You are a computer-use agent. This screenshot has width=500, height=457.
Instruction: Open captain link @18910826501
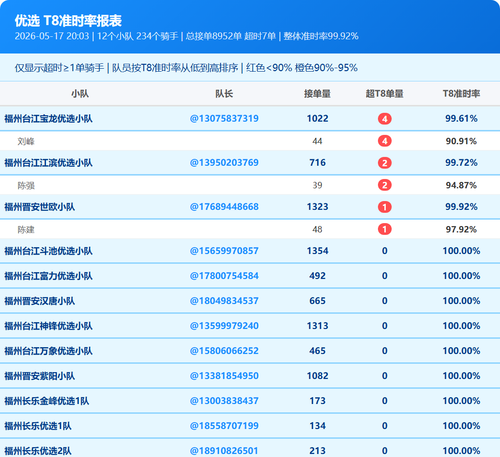224,451
